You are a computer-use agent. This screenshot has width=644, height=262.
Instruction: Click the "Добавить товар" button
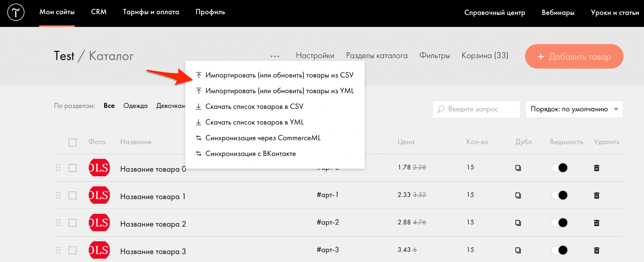point(574,56)
